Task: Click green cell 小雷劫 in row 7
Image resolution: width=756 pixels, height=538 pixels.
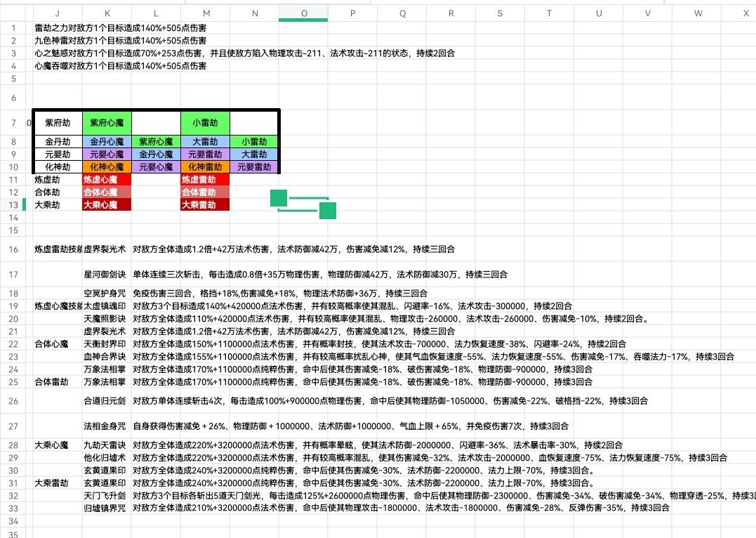Action: tap(206, 123)
